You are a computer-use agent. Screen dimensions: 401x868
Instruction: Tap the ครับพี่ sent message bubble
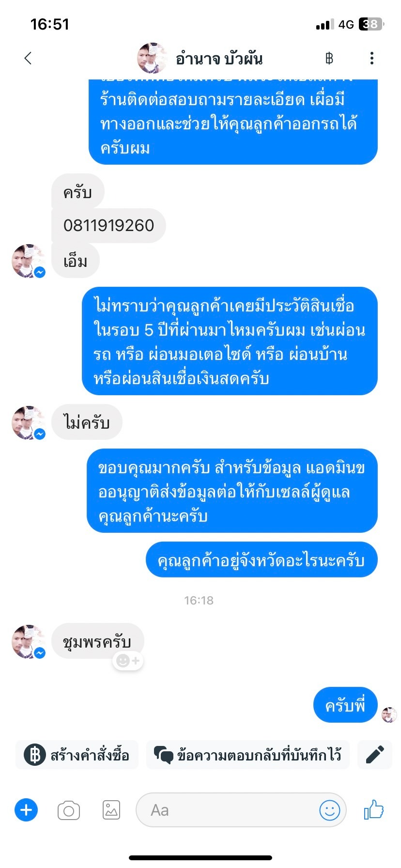[x=345, y=705]
